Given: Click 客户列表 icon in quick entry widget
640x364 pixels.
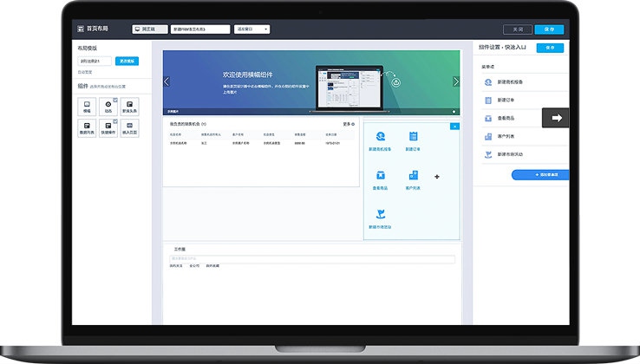Looking at the screenshot, I should pos(413,175).
